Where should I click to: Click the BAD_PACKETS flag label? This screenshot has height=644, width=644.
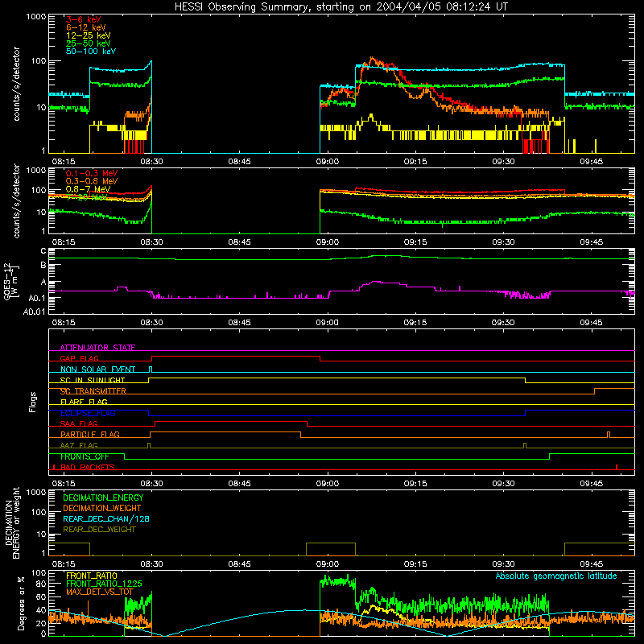click(88, 467)
